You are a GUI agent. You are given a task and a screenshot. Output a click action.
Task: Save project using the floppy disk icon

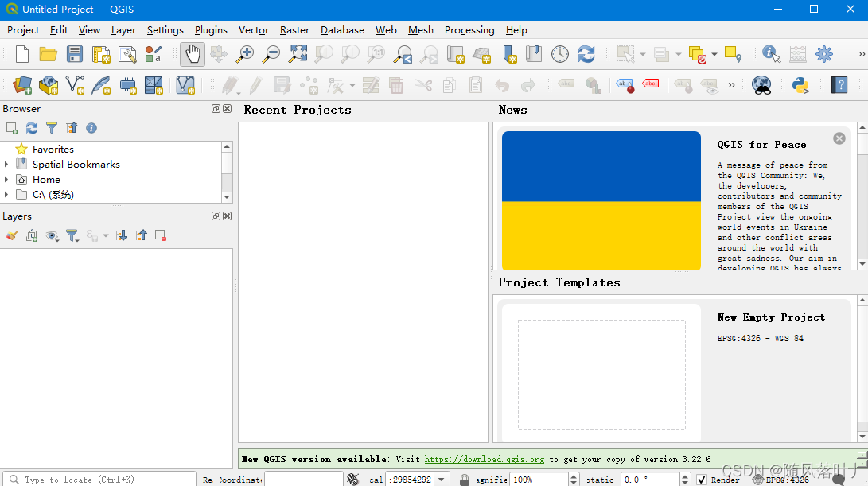coord(74,54)
